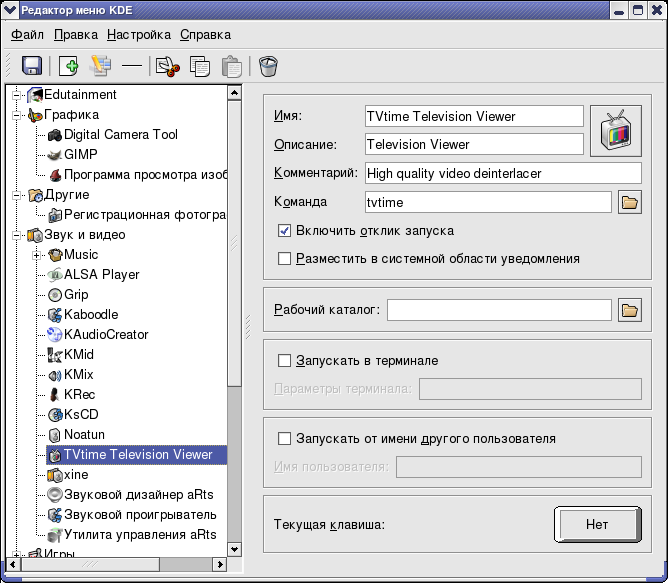This screenshot has height=583, width=668.
Task: Click the Copy toolbar icon
Action: tap(200, 66)
